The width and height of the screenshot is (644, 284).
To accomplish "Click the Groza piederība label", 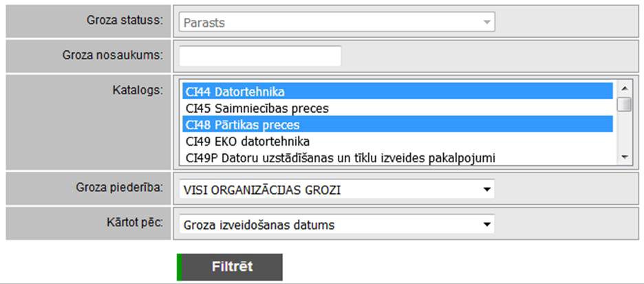I will [x=119, y=186].
